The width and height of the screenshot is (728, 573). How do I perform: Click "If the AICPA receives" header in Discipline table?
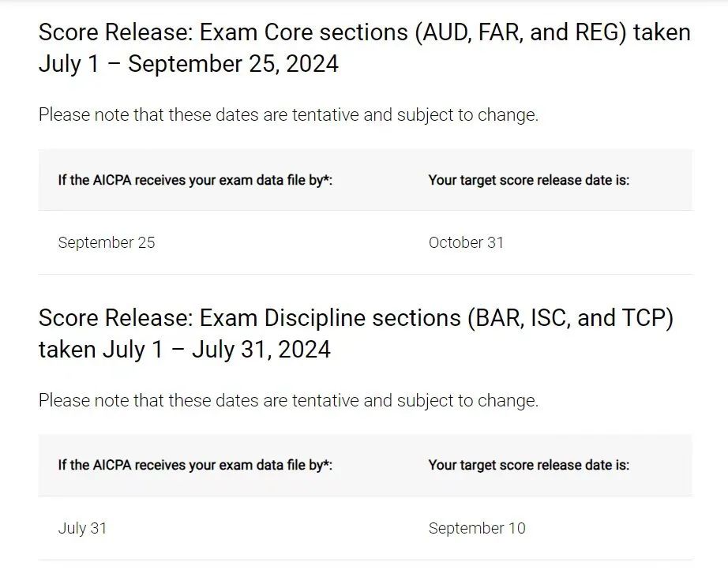click(195, 465)
